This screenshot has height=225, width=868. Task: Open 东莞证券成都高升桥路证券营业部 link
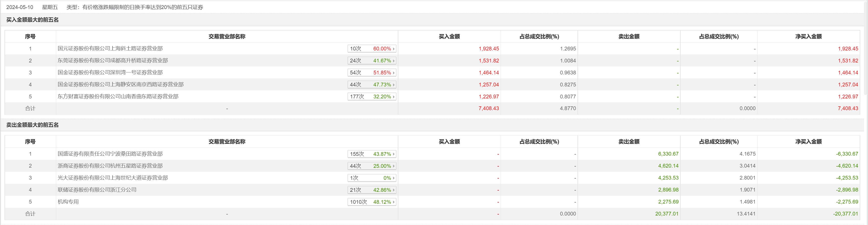click(x=113, y=61)
